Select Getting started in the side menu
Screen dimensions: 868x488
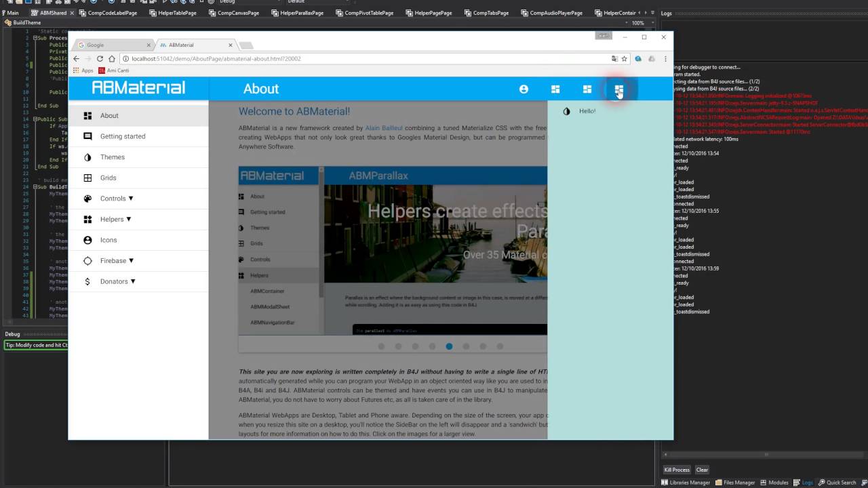click(138, 136)
